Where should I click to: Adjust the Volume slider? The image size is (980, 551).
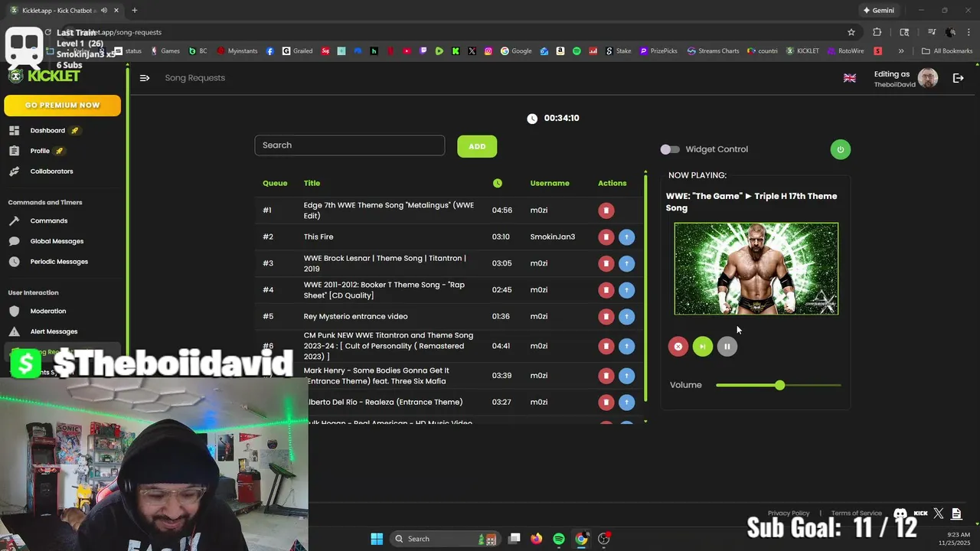click(779, 385)
